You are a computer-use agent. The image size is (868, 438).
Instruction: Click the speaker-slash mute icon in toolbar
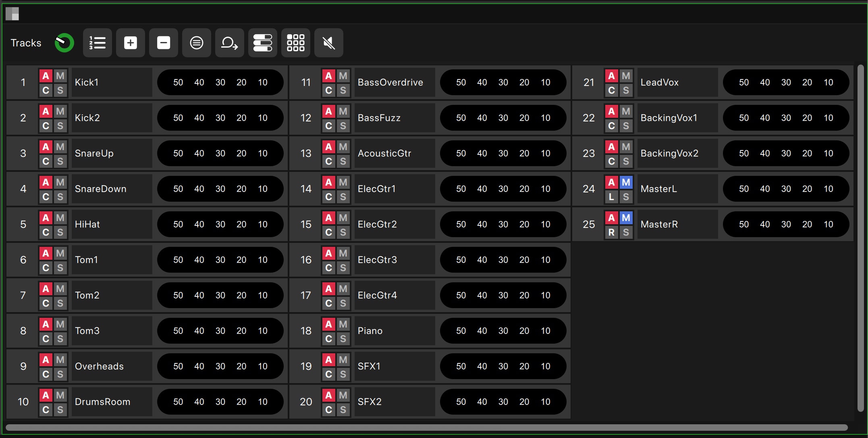coord(329,43)
